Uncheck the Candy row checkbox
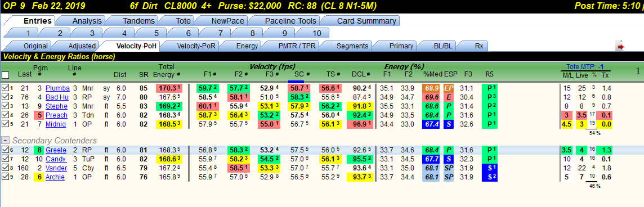Image resolution: width=644 pixels, height=207 pixels. [5, 159]
